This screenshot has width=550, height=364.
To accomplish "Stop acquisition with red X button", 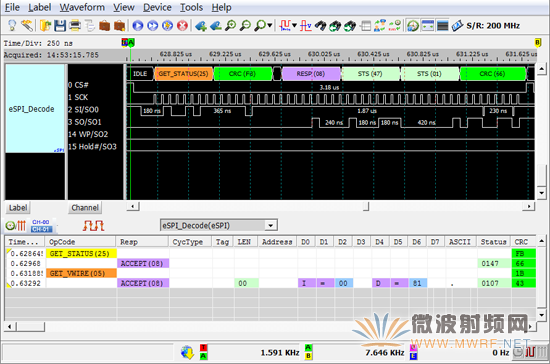I will pyautogui.click(x=182, y=26).
